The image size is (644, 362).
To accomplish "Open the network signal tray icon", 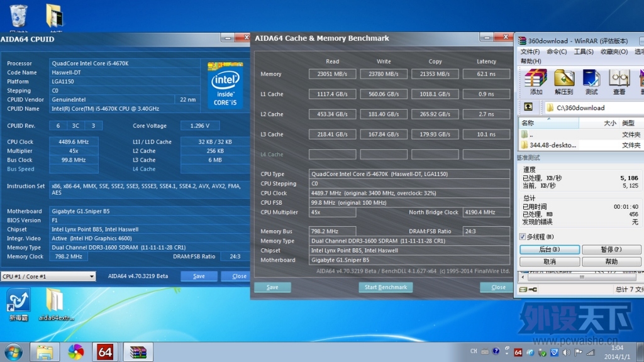I will (x=591, y=352).
